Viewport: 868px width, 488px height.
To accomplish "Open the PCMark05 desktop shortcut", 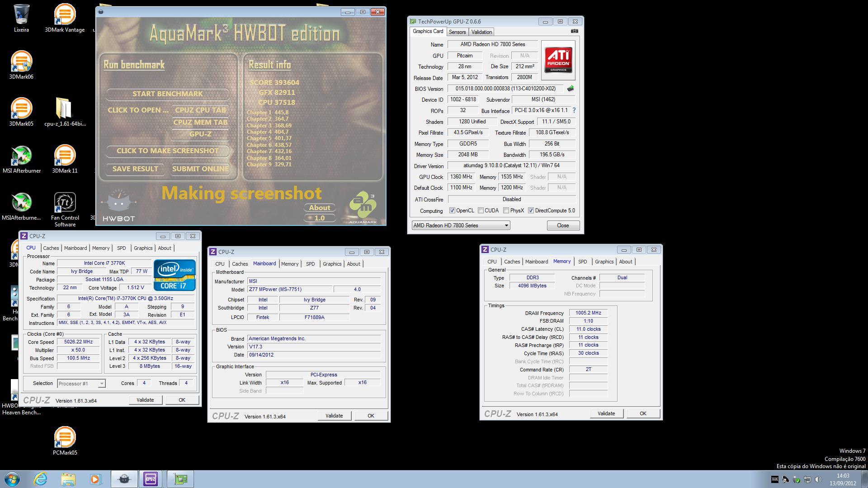I will click(65, 441).
